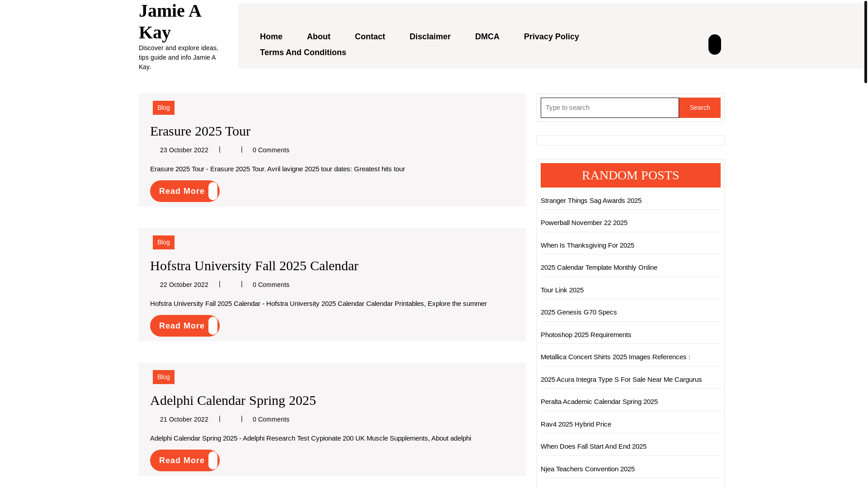Click into the Type to search field
This screenshot has width=868, height=488.
609,108
